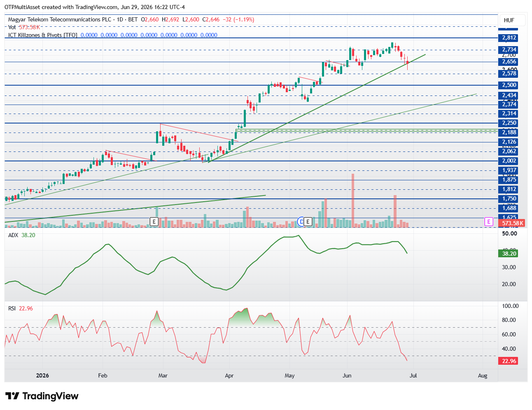Click the earnings marker near March
This screenshot has height=410, width=532.
pyautogui.click(x=154, y=222)
